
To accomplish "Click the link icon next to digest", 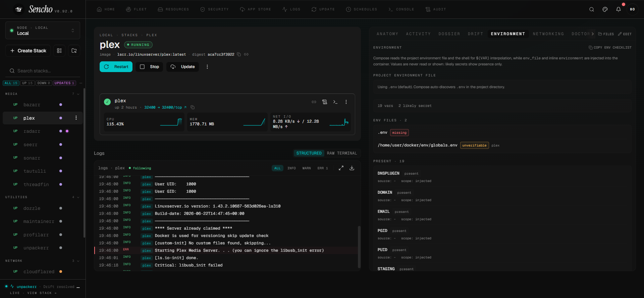I will coord(246,54).
